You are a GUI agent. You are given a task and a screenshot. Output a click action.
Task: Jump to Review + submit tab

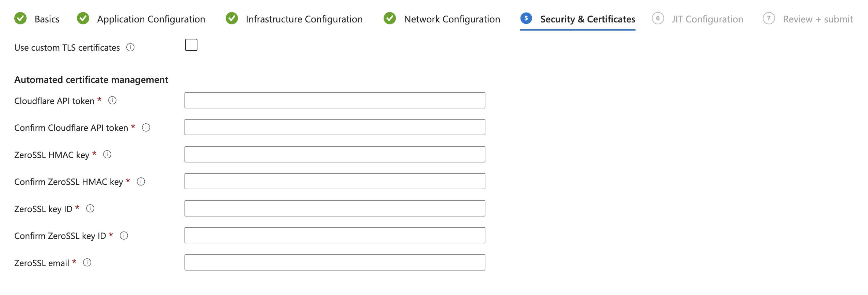click(818, 19)
